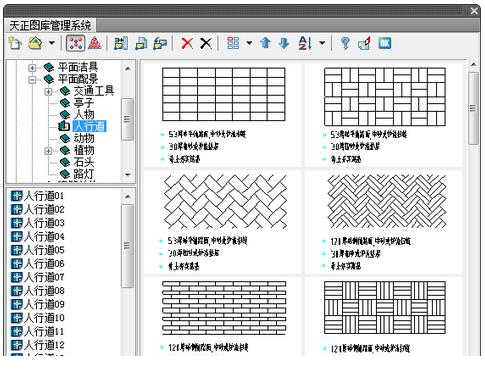485x370 pixels.
Task: Click the red X delete icon
Action: coord(187,43)
